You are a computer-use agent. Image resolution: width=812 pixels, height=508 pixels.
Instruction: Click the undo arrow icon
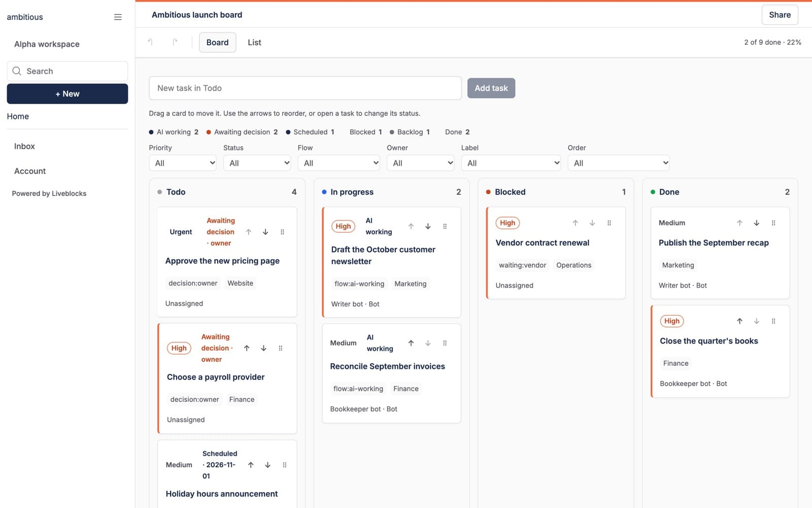point(150,42)
